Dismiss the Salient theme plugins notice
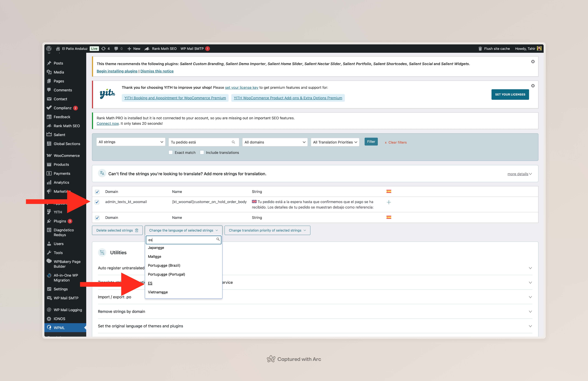Viewport: 588px width, 381px height. pos(533,61)
